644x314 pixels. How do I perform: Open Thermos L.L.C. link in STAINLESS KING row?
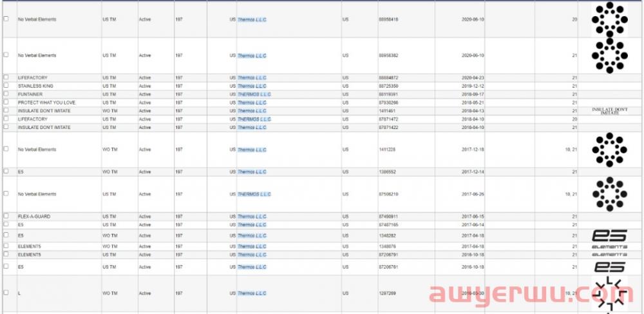pyautogui.click(x=252, y=86)
